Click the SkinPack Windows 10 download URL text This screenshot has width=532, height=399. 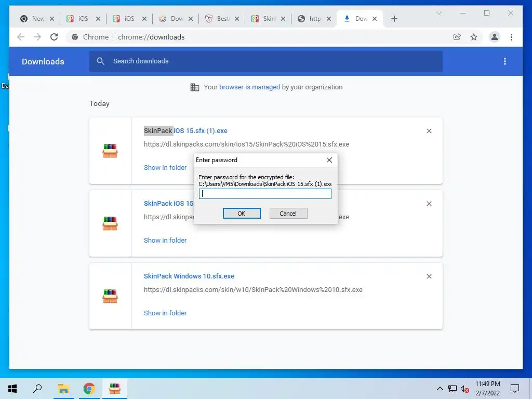coord(253,290)
